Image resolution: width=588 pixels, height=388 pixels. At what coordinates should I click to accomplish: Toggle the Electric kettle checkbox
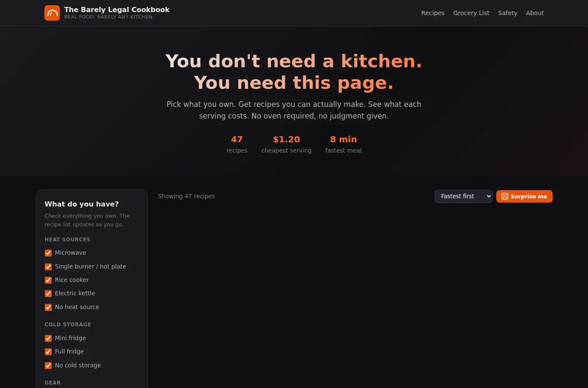[48, 294]
